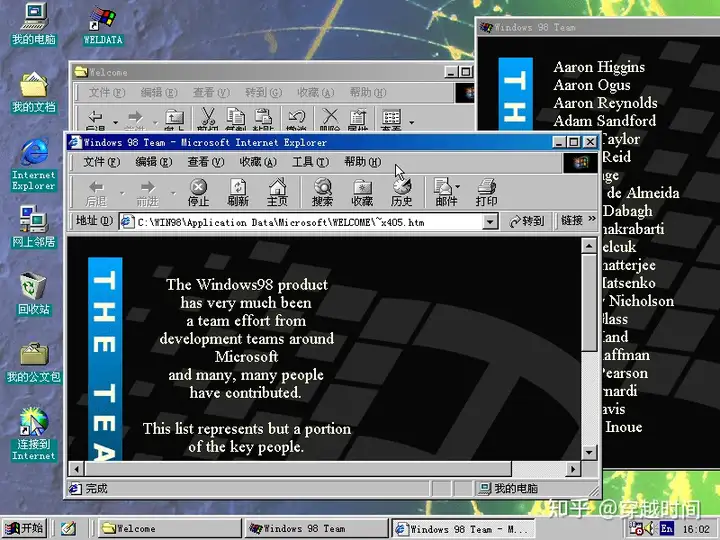Select the Briefcase (我的公文包) desktop icon

coord(34,363)
